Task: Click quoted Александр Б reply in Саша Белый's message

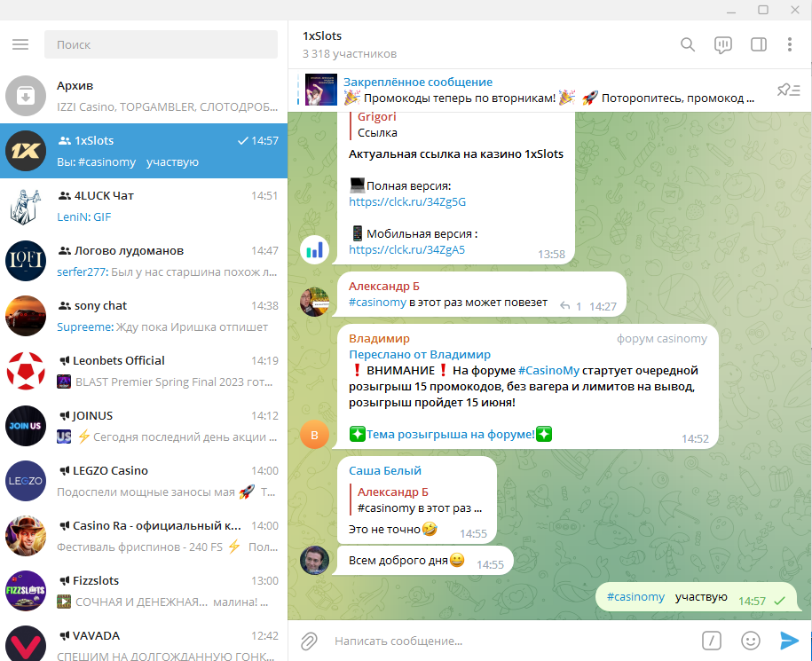Action: pos(419,500)
